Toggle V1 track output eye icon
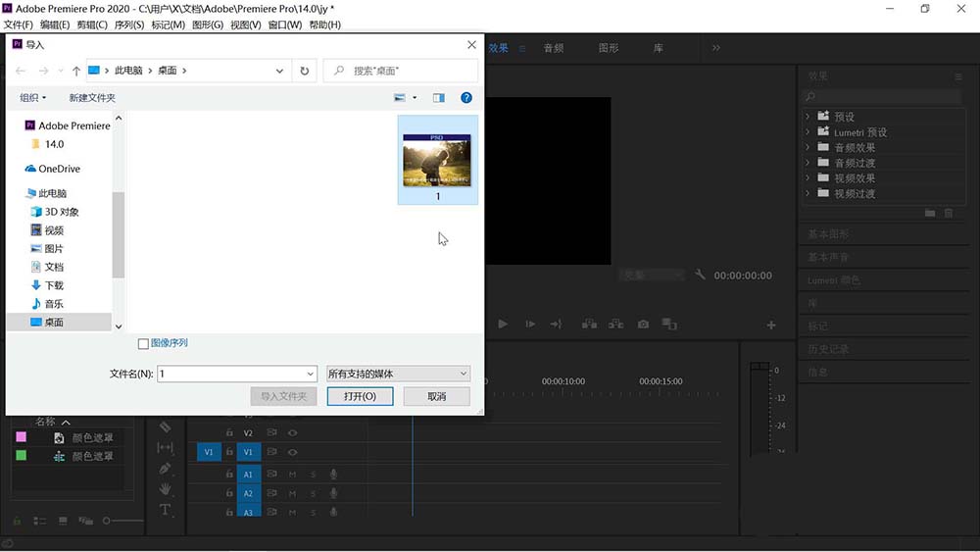The image size is (980, 552). (292, 452)
